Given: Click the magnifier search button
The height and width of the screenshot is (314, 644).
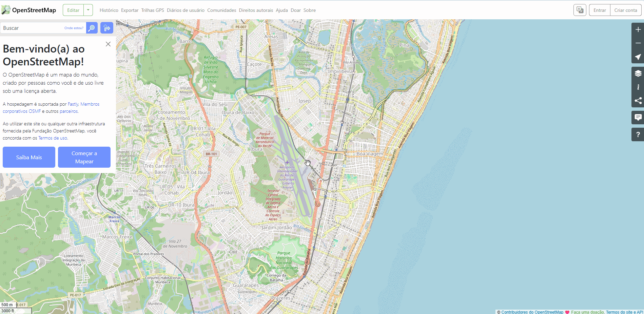Looking at the screenshot, I should 92,28.
